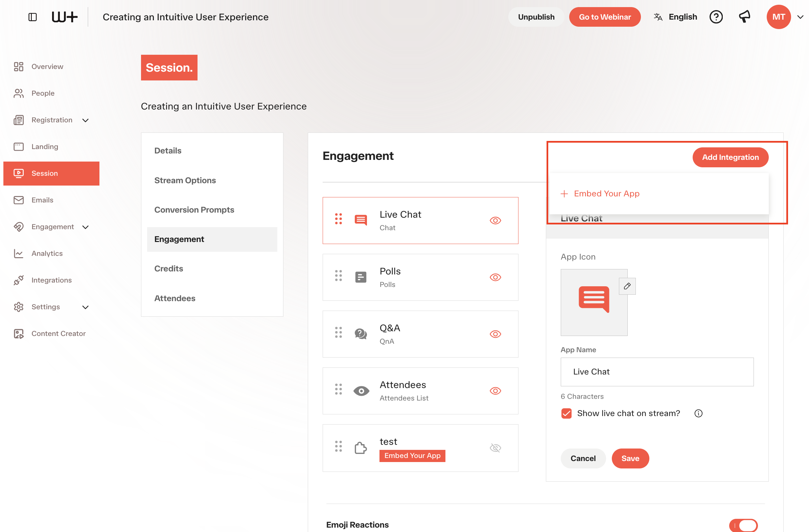Collapse the sidebar panel icon

click(32, 17)
